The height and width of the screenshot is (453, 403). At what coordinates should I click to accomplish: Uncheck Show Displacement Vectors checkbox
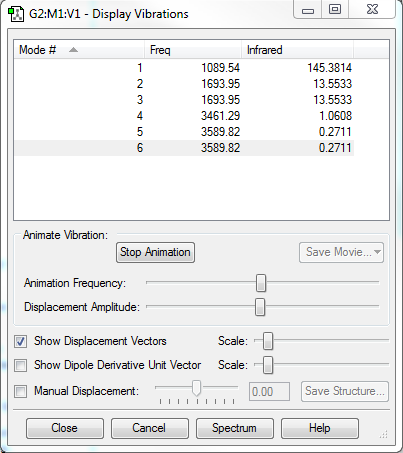(21, 341)
